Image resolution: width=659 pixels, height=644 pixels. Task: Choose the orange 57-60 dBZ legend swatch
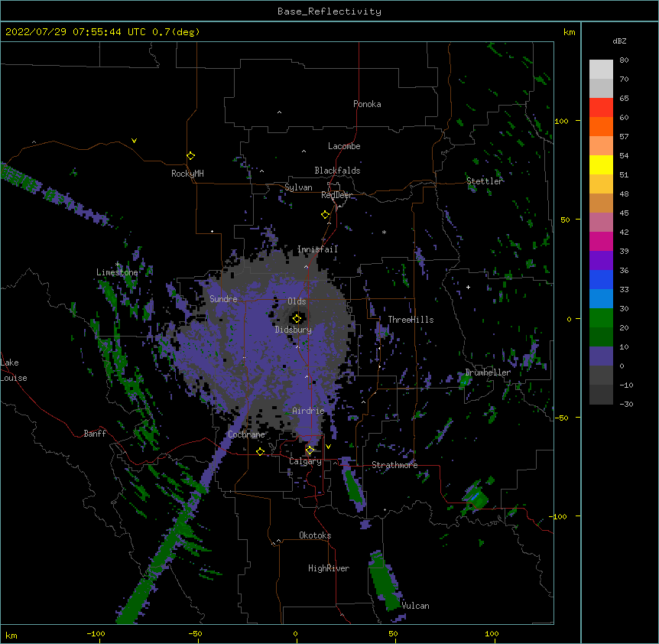click(601, 126)
